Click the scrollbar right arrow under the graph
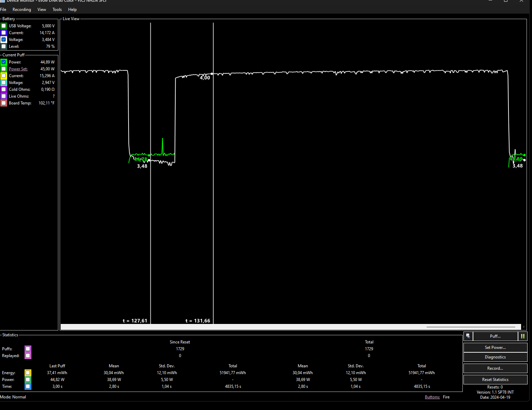Viewport: 532px width, 410px height. [524, 327]
